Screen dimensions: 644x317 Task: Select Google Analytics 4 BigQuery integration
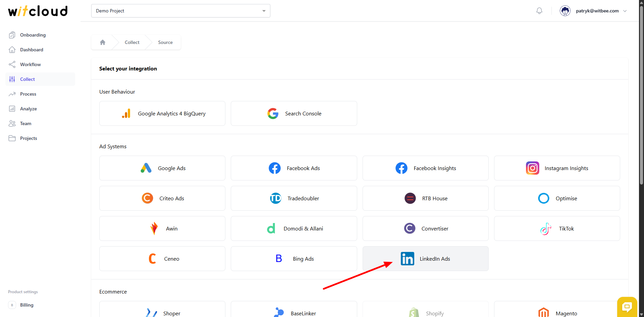pyautogui.click(x=162, y=113)
